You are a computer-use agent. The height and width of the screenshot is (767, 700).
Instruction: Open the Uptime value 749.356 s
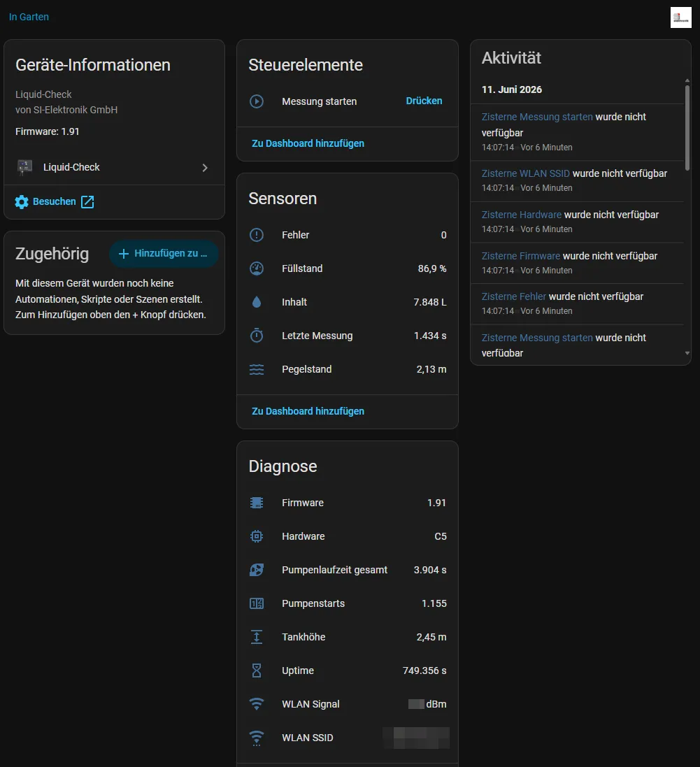(x=424, y=671)
